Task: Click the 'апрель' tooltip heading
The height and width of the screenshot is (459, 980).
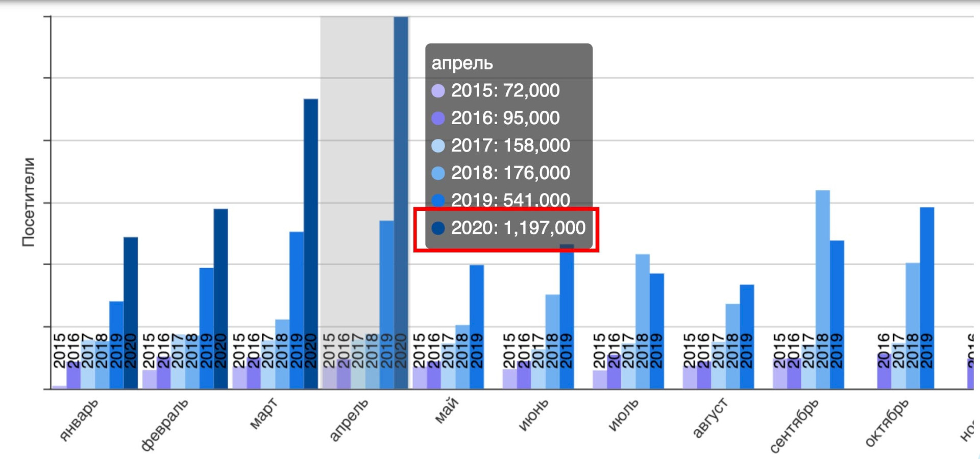Action: point(462,63)
